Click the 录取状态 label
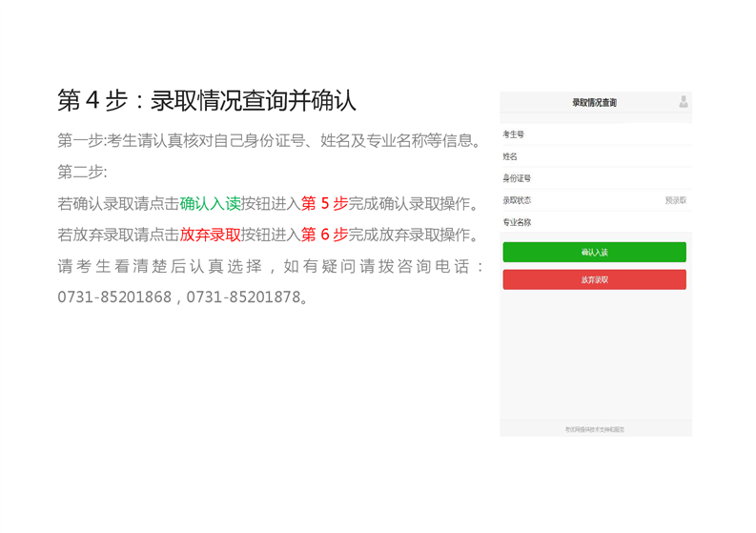The height and width of the screenshot is (533, 756). coord(517,200)
